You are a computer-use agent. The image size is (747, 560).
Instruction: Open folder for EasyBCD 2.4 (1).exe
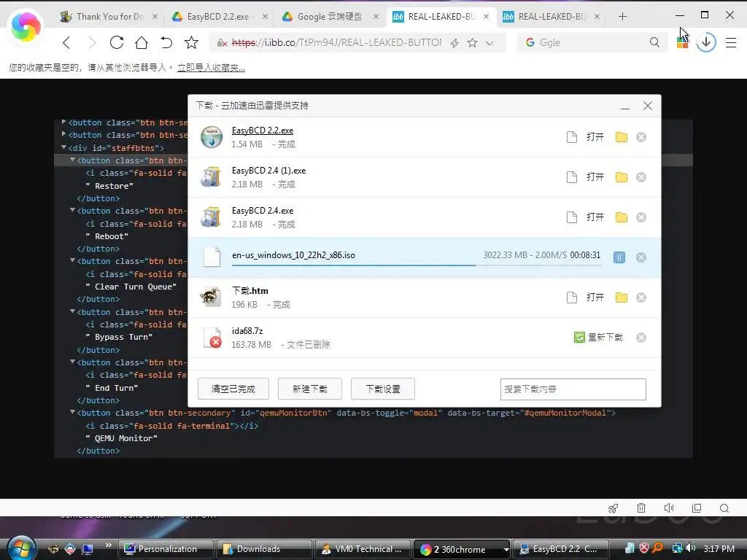[x=622, y=177]
